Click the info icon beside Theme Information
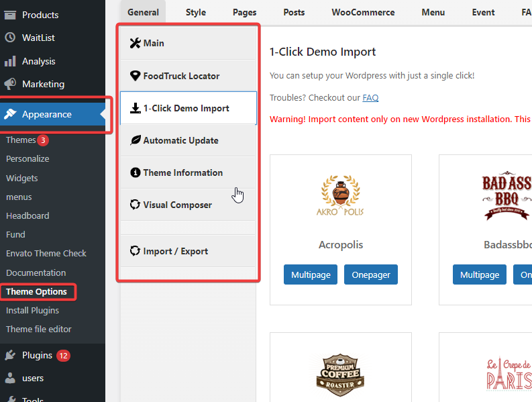The height and width of the screenshot is (402, 532). click(x=135, y=172)
